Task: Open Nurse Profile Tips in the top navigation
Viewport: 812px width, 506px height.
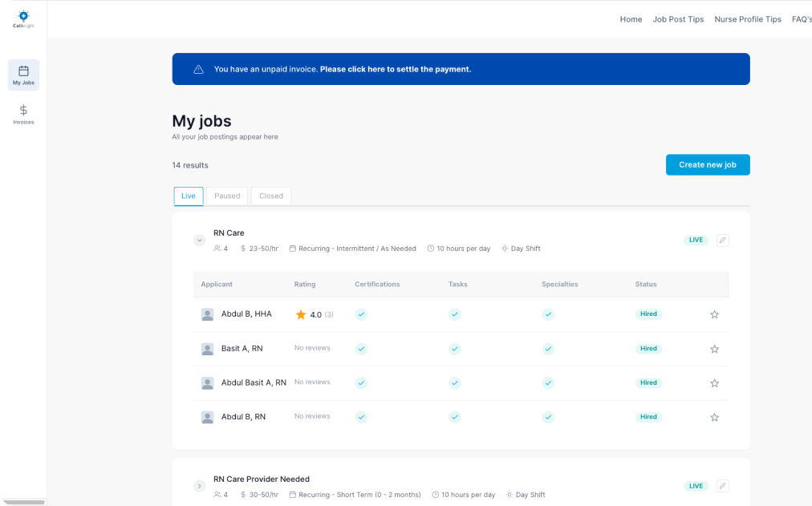Action: pyautogui.click(x=748, y=19)
